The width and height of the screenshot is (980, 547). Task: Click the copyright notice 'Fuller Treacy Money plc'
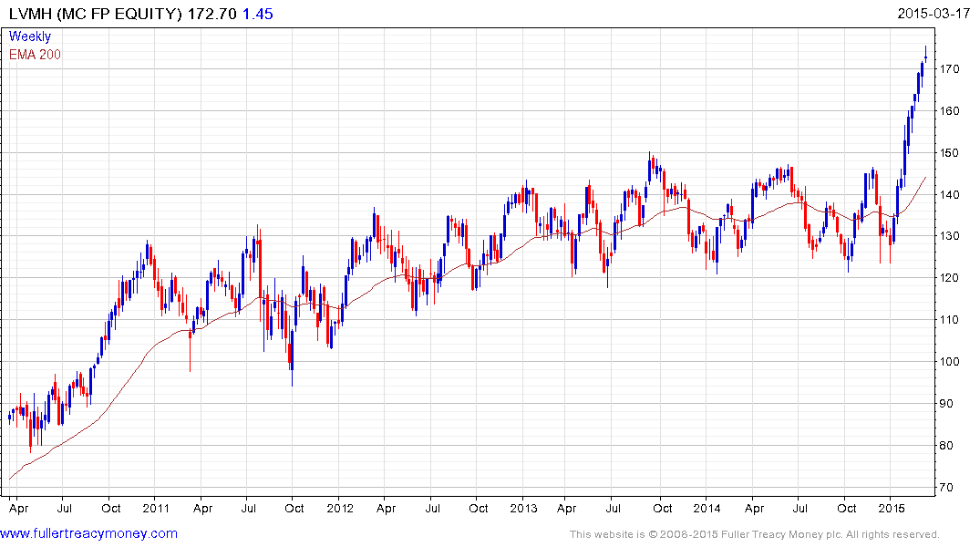click(781, 534)
